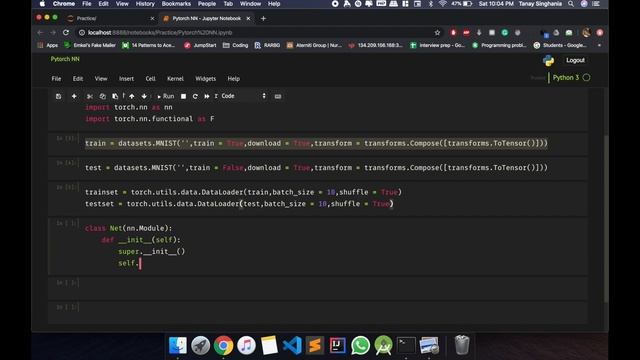Insert a cell below with the plus icon

74,96
